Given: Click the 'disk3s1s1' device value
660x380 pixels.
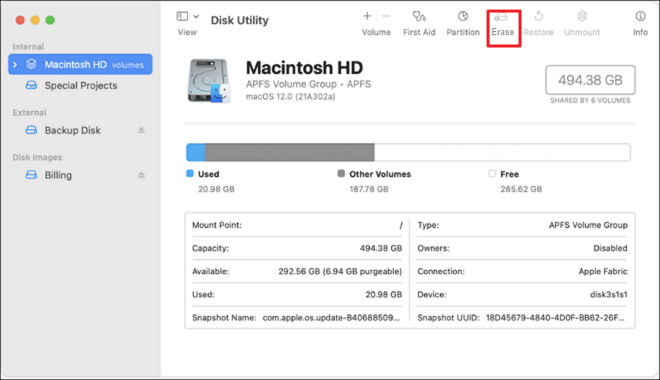Looking at the screenshot, I should point(608,295).
